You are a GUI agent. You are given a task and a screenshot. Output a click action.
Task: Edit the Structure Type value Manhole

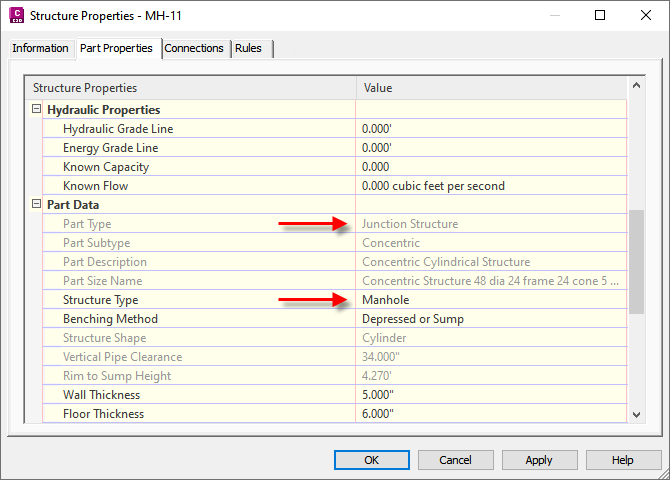pyautogui.click(x=490, y=300)
